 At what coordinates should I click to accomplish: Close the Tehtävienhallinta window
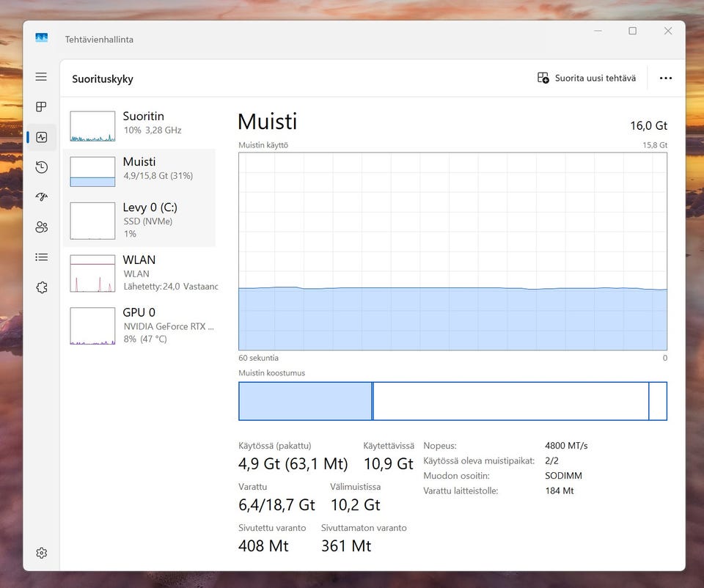[667, 31]
